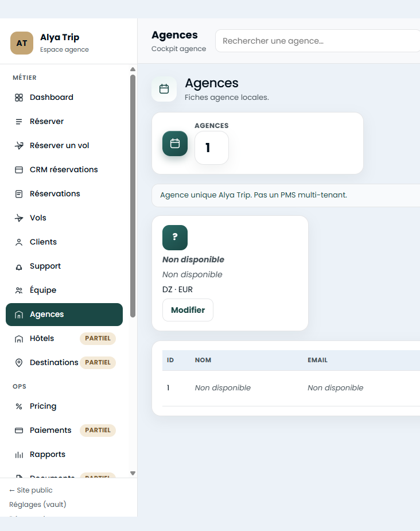Open the Rapports menu item
Screen dimensions: 420x531
click(x=64, y=455)
